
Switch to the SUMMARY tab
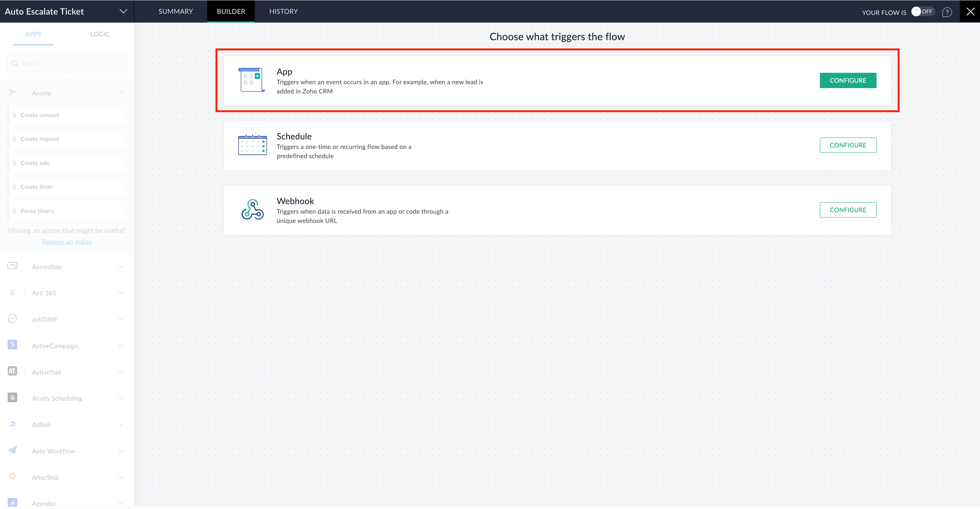click(x=175, y=11)
